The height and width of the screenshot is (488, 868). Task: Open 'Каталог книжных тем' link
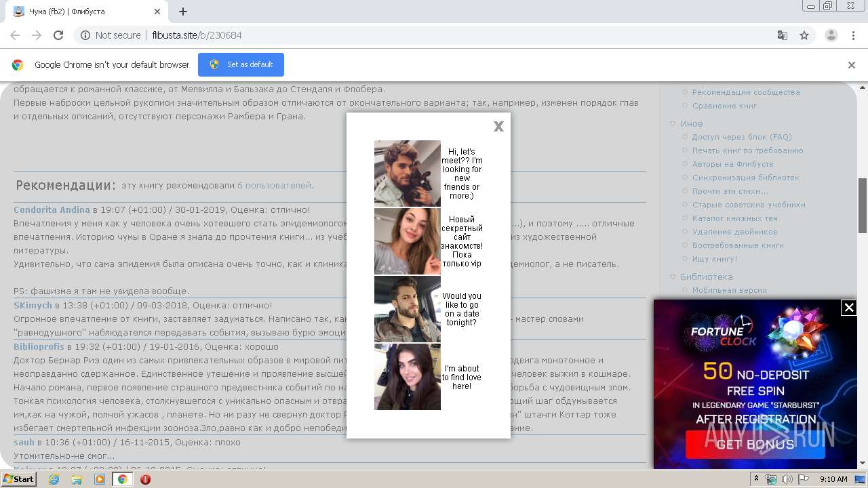click(x=734, y=218)
